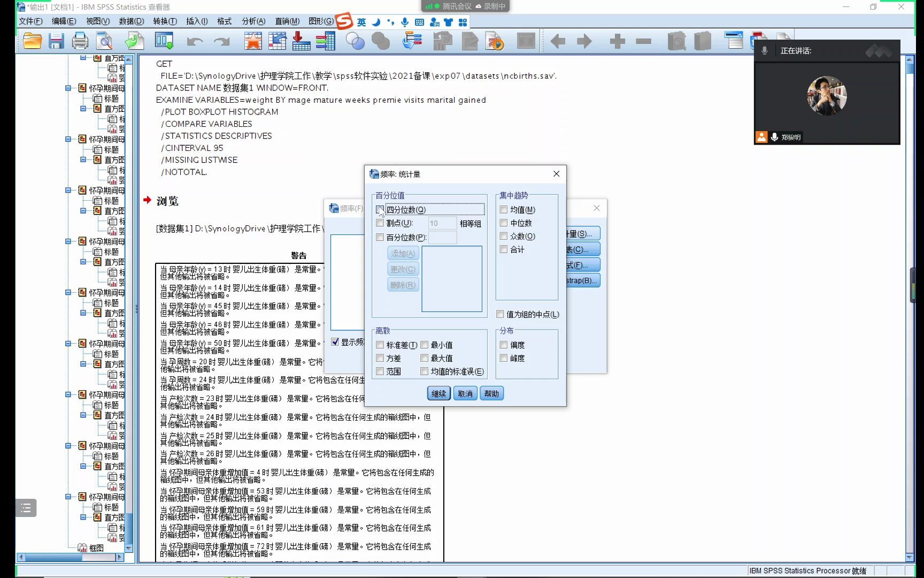The image size is (924, 578).
Task: Click the 取消 cancel button
Action: (x=465, y=394)
